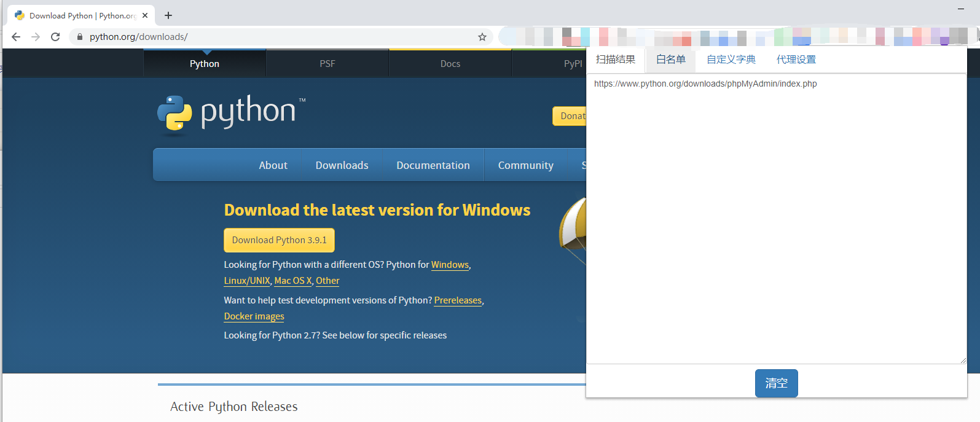
Task: Grab the textarea resize handle corner
Action: (x=963, y=361)
